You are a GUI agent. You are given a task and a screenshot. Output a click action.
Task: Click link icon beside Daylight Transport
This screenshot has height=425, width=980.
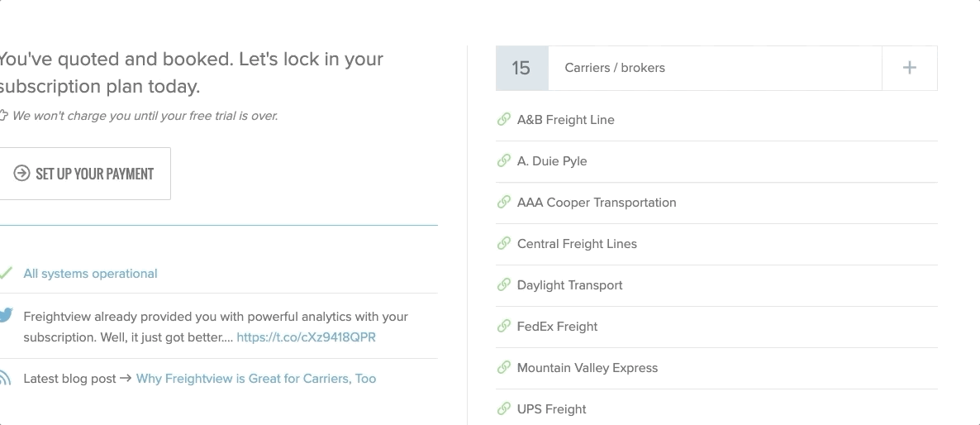pos(504,284)
